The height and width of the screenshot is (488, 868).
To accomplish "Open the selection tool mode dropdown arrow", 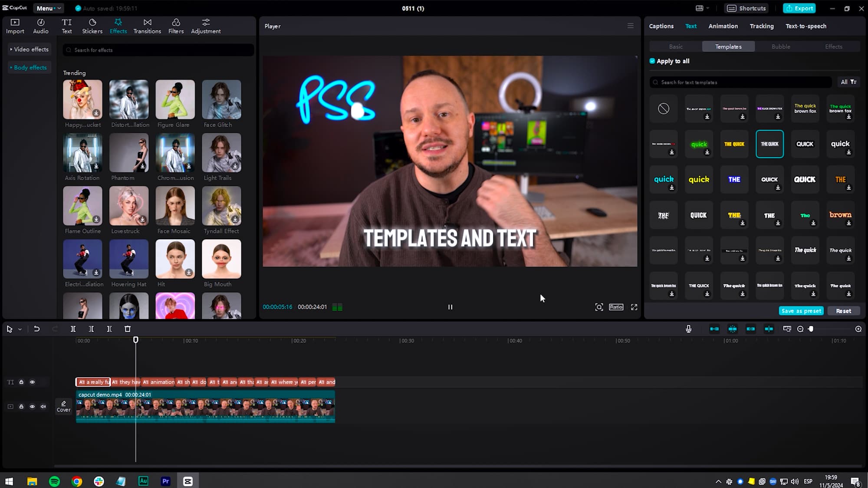I will (20, 330).
